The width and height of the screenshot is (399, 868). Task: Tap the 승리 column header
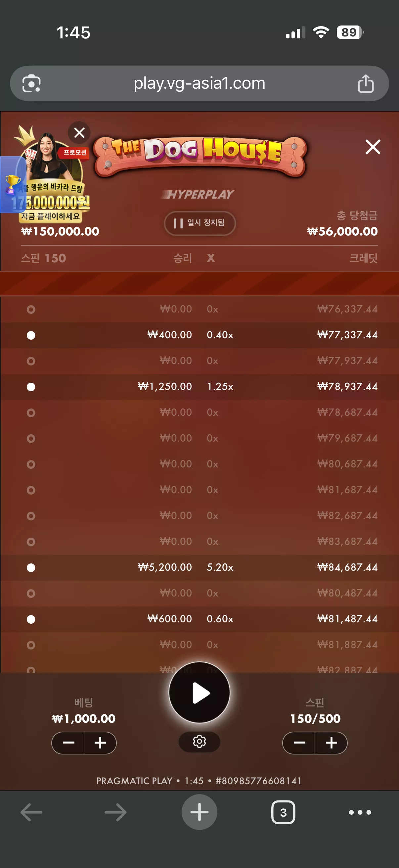[183, 258]
